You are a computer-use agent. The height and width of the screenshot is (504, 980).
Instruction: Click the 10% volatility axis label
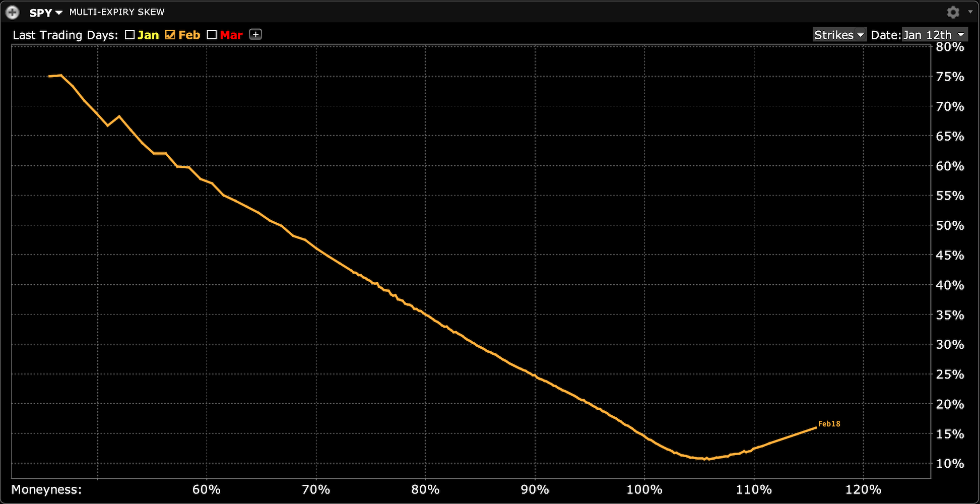coord(950,464)
